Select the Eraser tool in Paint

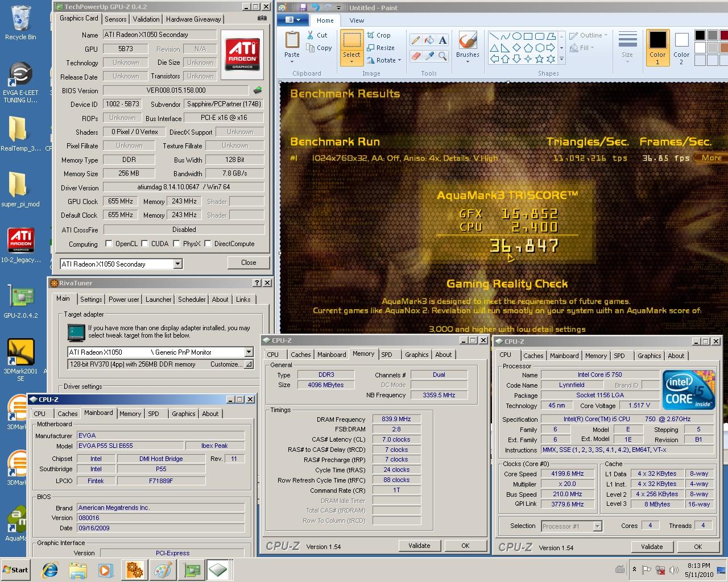click(416, 56)
